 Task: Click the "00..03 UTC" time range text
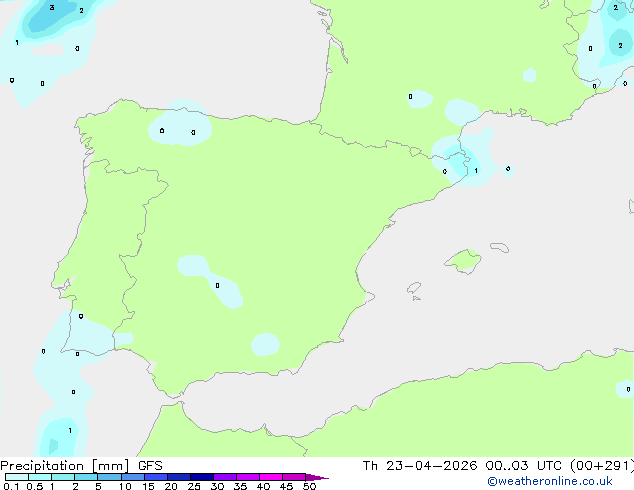coord(524,466)
